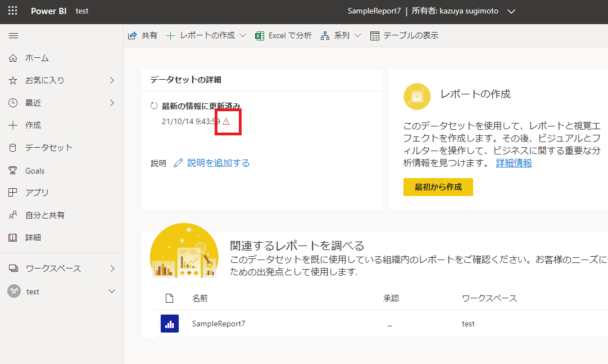Image resolution: width=608 pixels, height=364 pixels.
Task: Click the ホーム house icon
Action: [13, 58]
